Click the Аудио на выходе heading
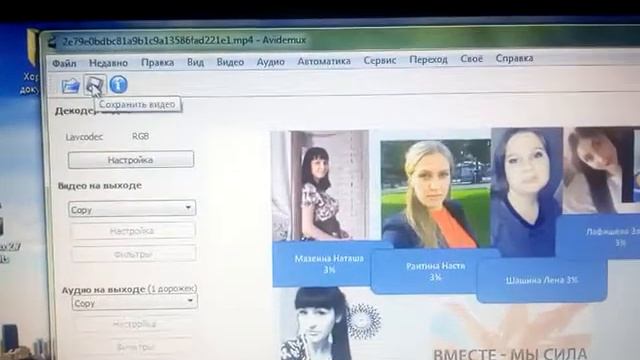640x360 pixels. (x=103, y=290)
